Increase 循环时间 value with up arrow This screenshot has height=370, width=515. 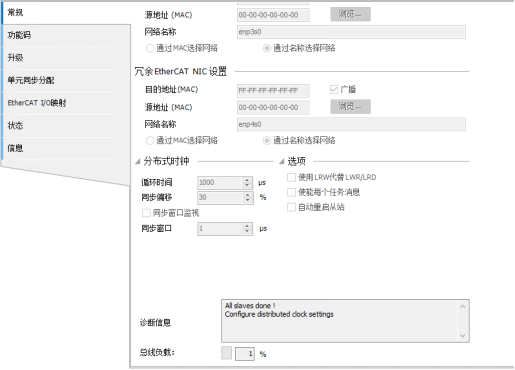[247, 180]
